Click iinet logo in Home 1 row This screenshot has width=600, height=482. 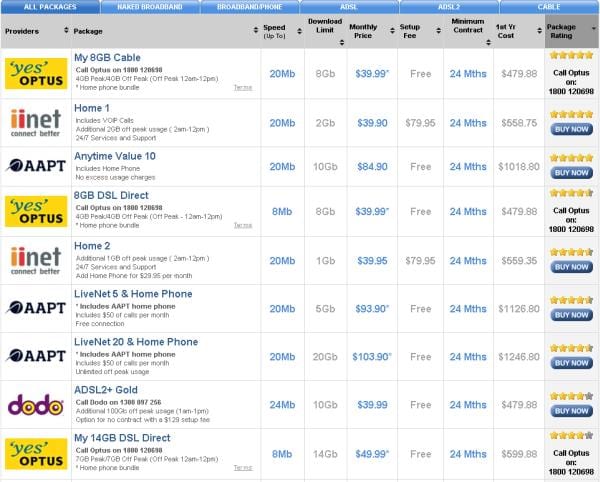click(36, 123)
